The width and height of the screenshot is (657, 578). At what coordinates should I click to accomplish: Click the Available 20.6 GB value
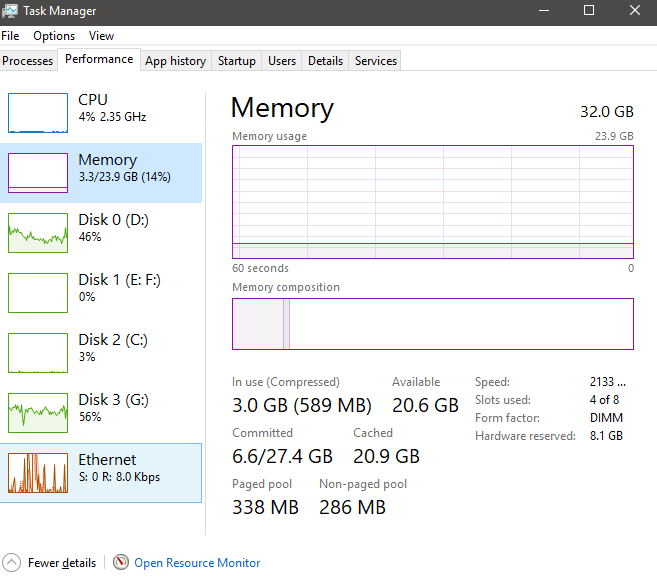point(425,405)
